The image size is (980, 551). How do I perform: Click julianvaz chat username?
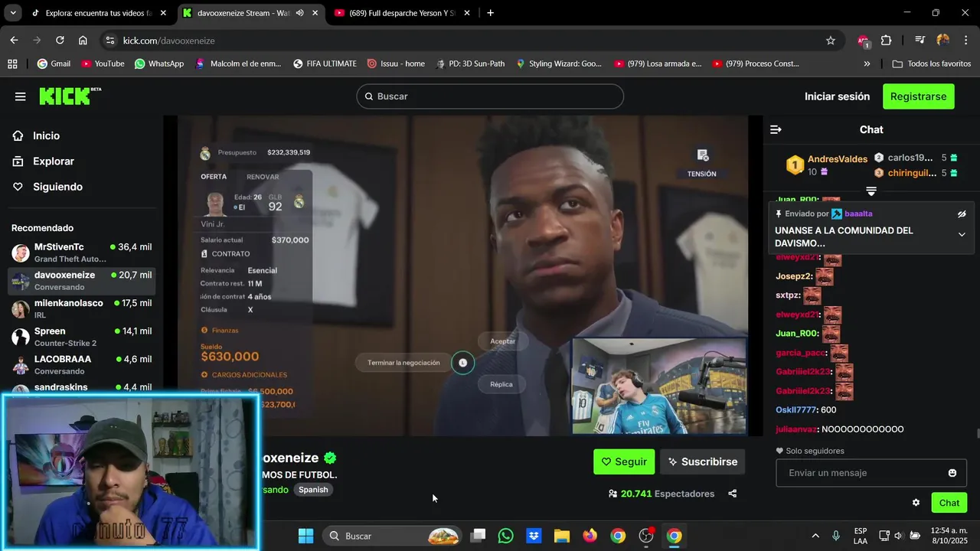796,429
